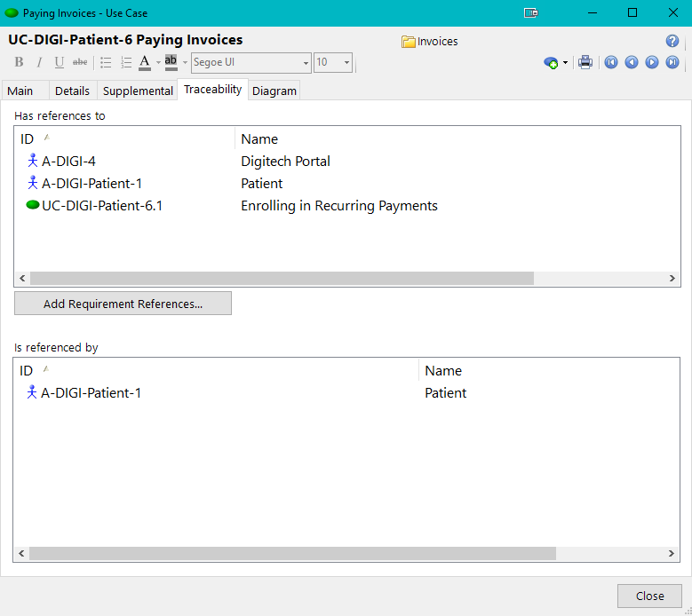This screenshot has width=692, height=616.
Task: Toggle Bold formatting
Action: click(19, 62)
